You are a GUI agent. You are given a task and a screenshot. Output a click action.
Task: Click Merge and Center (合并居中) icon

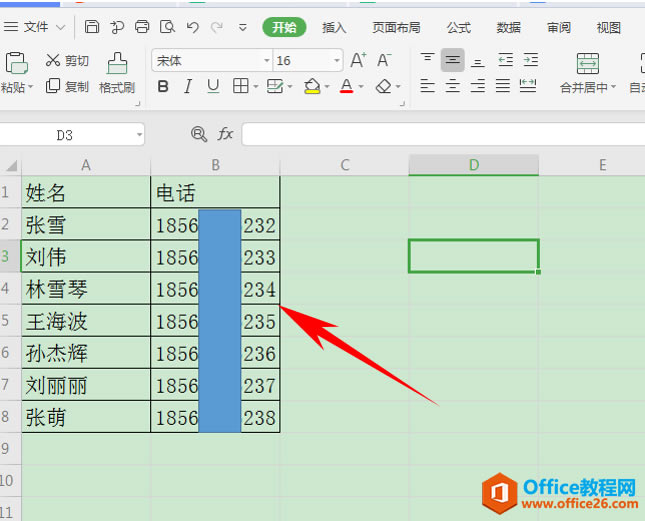coord(588,63)
